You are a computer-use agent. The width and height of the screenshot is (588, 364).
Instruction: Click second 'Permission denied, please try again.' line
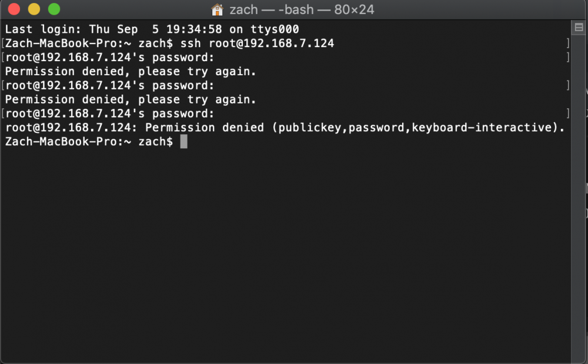coord(131,99)
